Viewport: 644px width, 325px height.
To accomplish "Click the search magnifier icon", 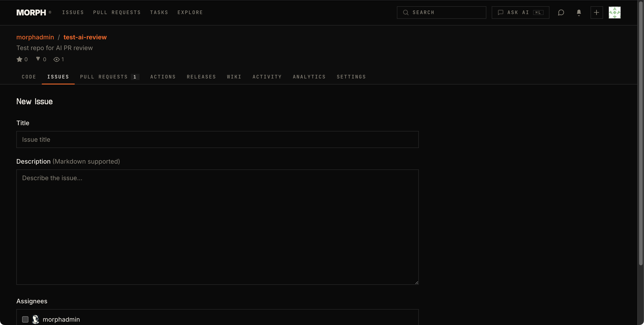I will pyautogui.click(x=405, y=12).
